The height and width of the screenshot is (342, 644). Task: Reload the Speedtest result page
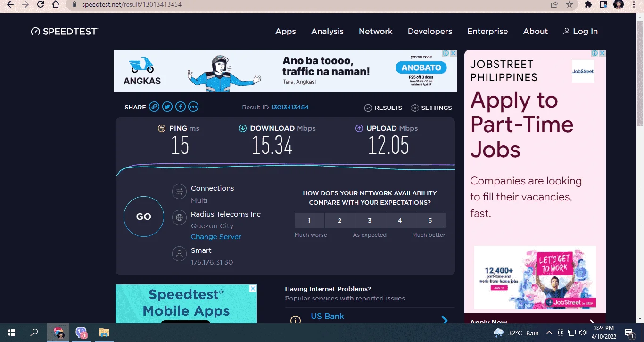41,5
